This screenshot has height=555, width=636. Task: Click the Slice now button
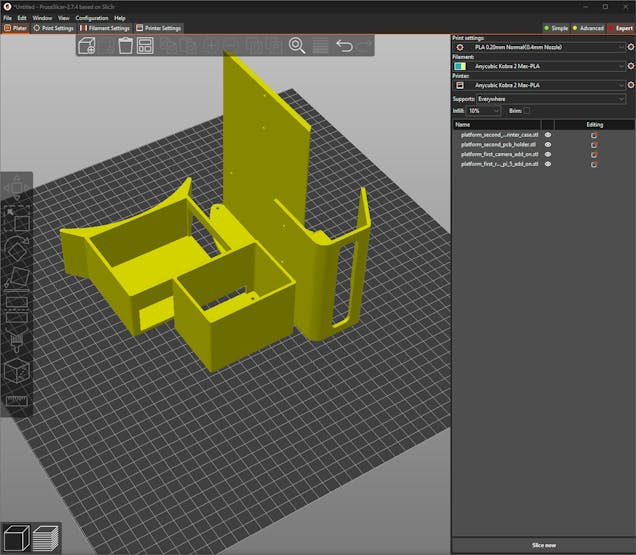point(543,545)
